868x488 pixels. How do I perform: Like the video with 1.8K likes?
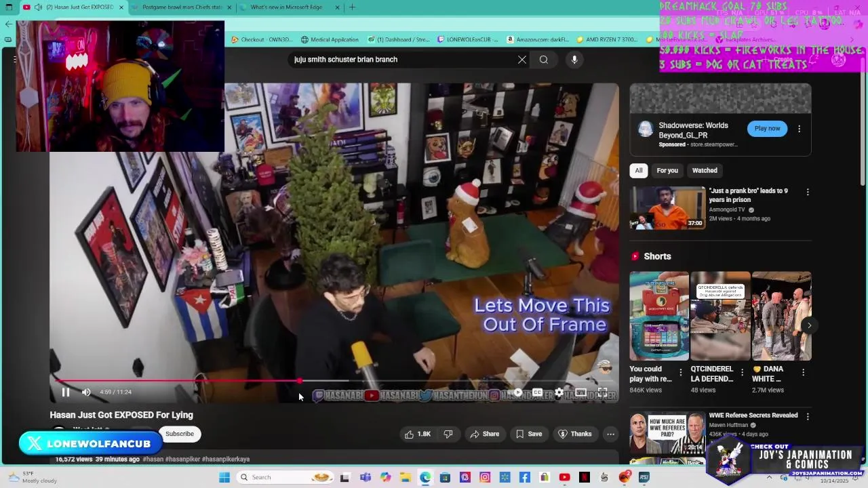[x=418, y=434]
